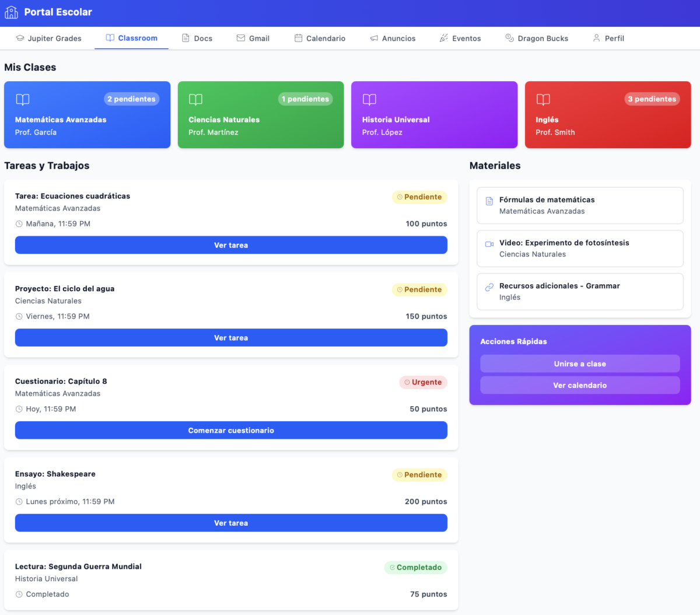Screen dimensions: 700x615
Task: Click the document icon beside Fórmulas de matemáticas
Action: (489, 201)
